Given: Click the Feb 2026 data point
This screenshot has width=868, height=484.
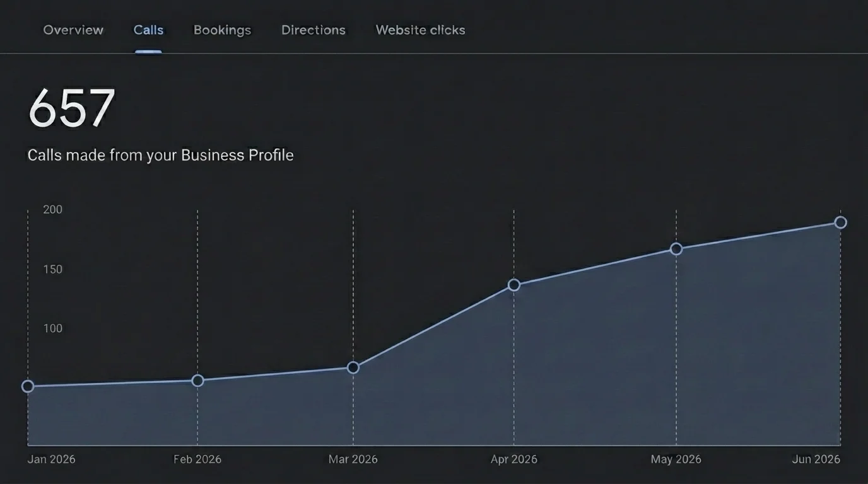Looking at the screenshot, I should 197,381.
